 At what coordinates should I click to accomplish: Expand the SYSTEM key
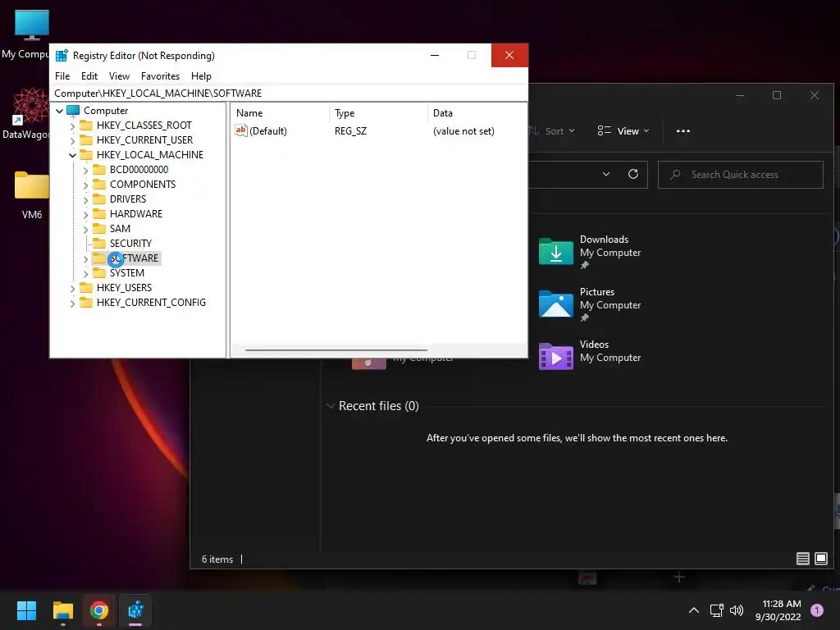tap(85, 274)
